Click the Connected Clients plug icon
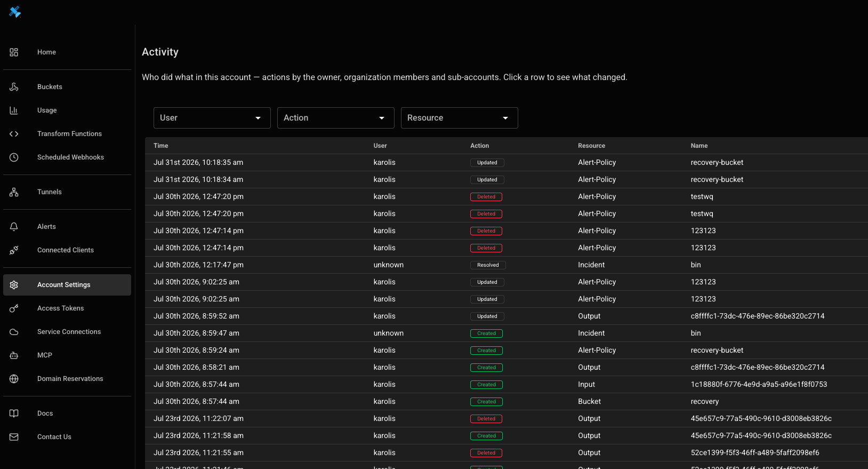 pos(14,250)
